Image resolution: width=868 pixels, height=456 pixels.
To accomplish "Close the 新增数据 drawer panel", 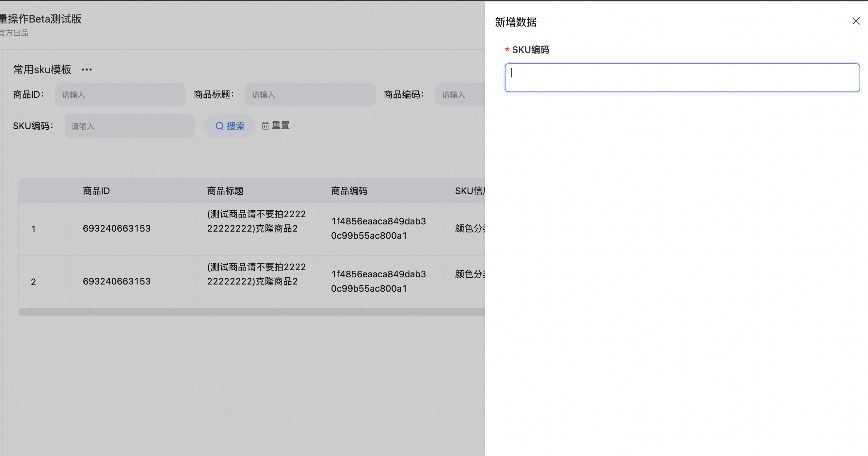I will pos(856,21).
